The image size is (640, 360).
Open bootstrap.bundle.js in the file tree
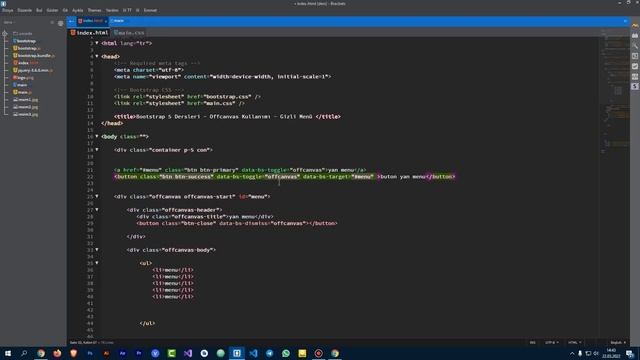[x=33, y=56]
